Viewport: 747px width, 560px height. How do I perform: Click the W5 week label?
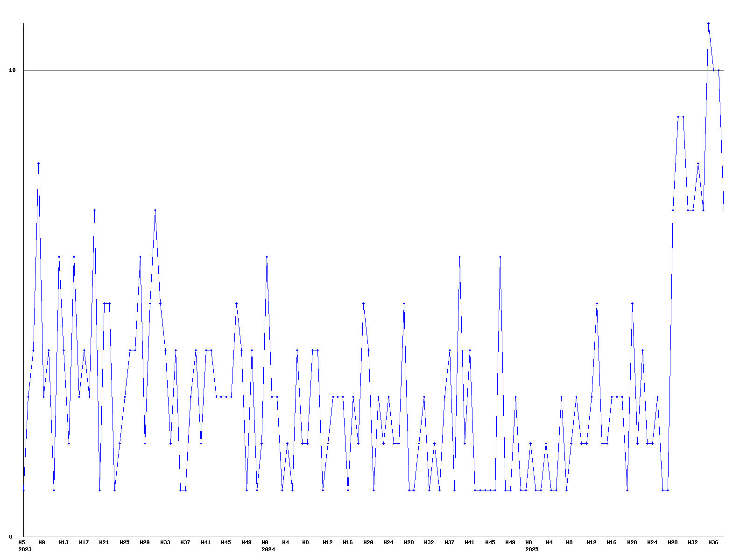click(21, 543)
